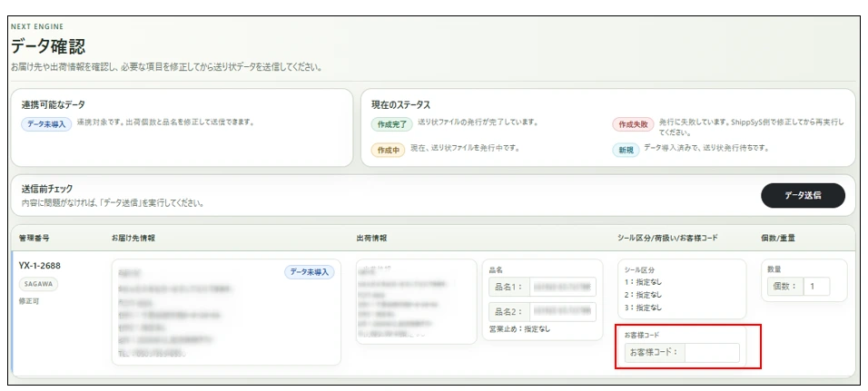Click the 品名 card label
Viewport: 868px width, 391px height.
point(496,269)
